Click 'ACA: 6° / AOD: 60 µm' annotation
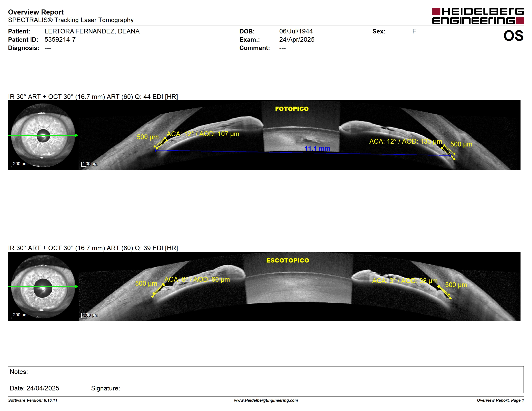532x411 pixels. pos(197,279)
